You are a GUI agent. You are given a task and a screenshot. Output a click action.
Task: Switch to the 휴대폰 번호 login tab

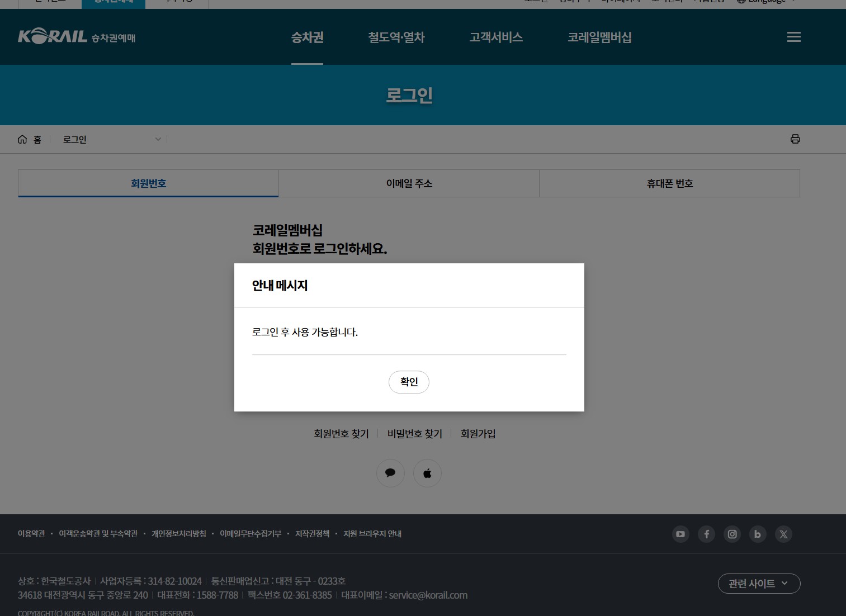[669, 183]
